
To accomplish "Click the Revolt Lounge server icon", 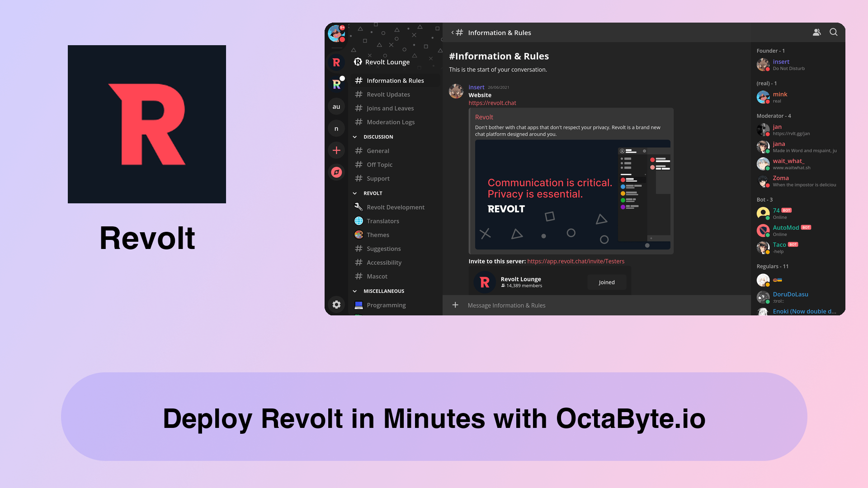I will coord(335,61).
